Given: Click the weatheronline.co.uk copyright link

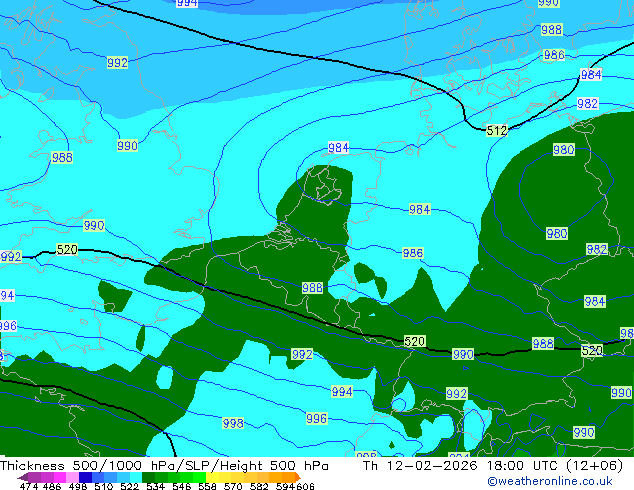Looking at the screenshot, I should pyautogui.click(x=550, y=481).
